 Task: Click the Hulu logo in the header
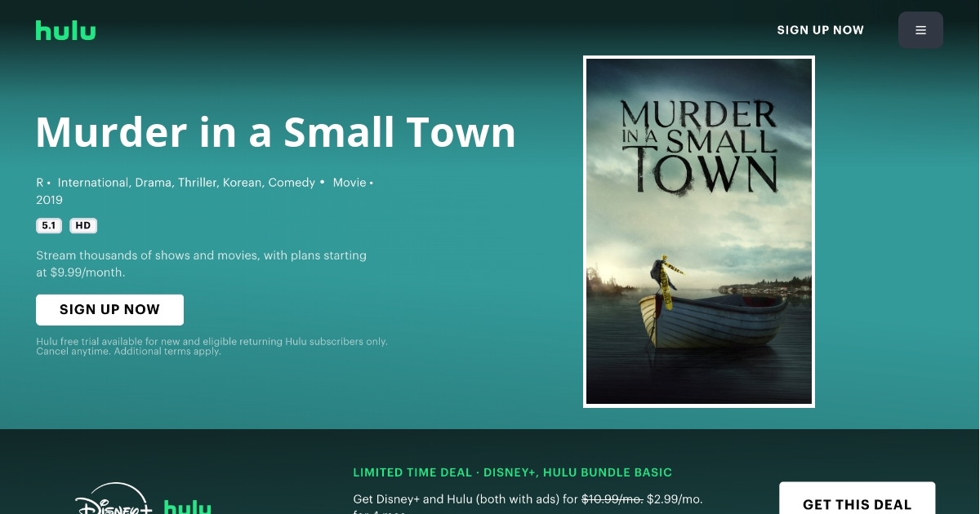[x=65, y=30]
